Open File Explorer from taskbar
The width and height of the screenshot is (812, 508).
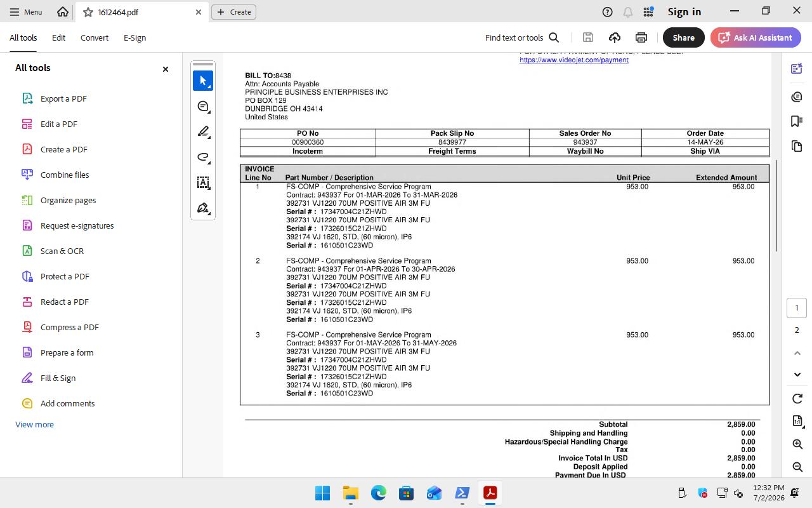click(350, 493)
